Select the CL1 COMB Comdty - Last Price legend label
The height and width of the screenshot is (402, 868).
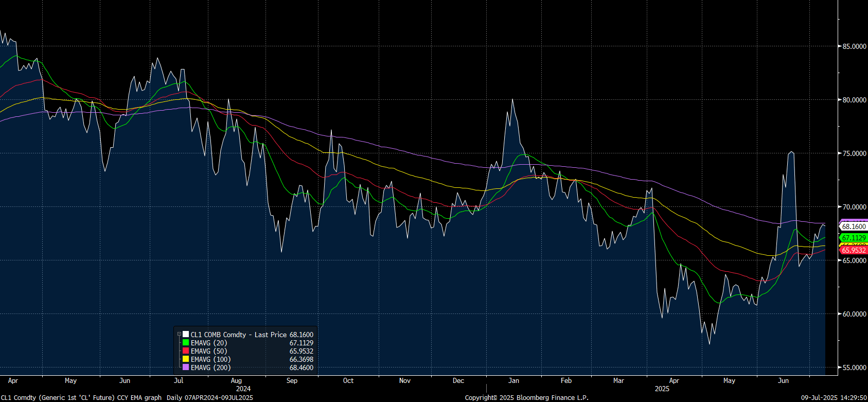(239, 335)
